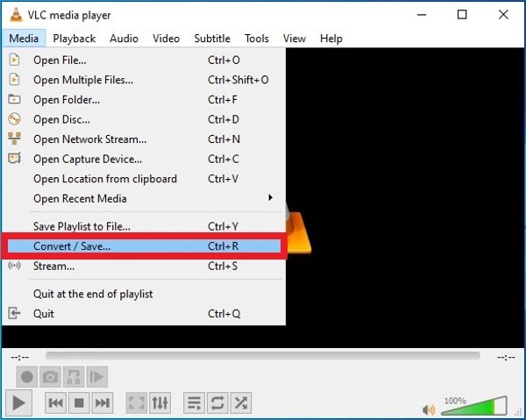Adjust the green volume slider
Image resolution: width=526 pixels, height=420 pixels.
(473, 406)
